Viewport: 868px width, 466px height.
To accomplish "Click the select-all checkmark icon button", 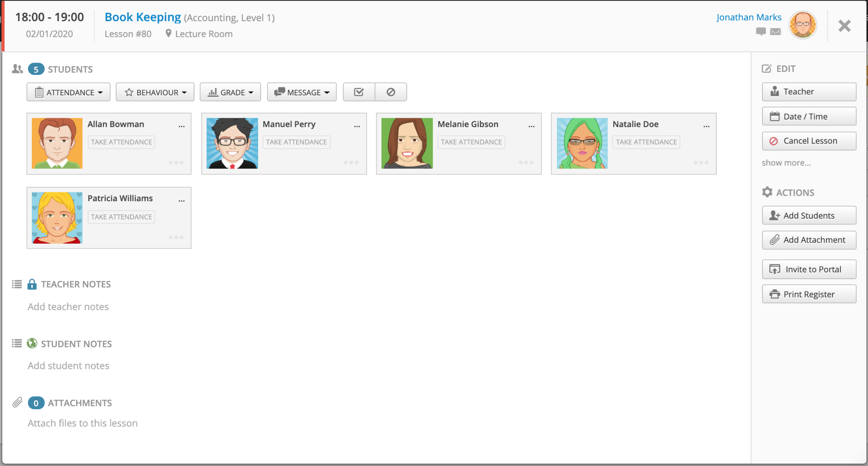I will (x=359, y=92).
